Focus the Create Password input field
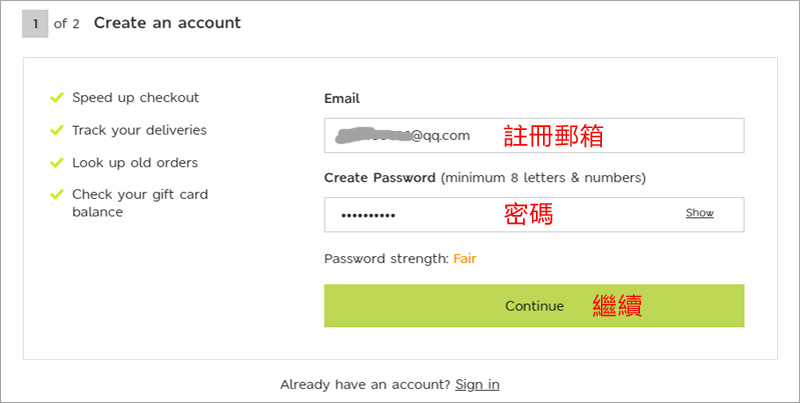The width and height of the screenshot is (800, 403). tap(500, 215)
